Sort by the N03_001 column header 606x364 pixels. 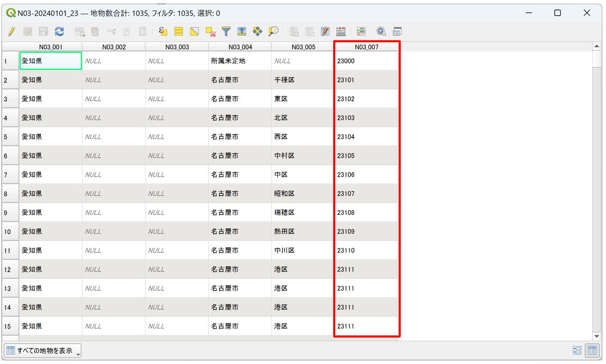[x=51, y=47]
